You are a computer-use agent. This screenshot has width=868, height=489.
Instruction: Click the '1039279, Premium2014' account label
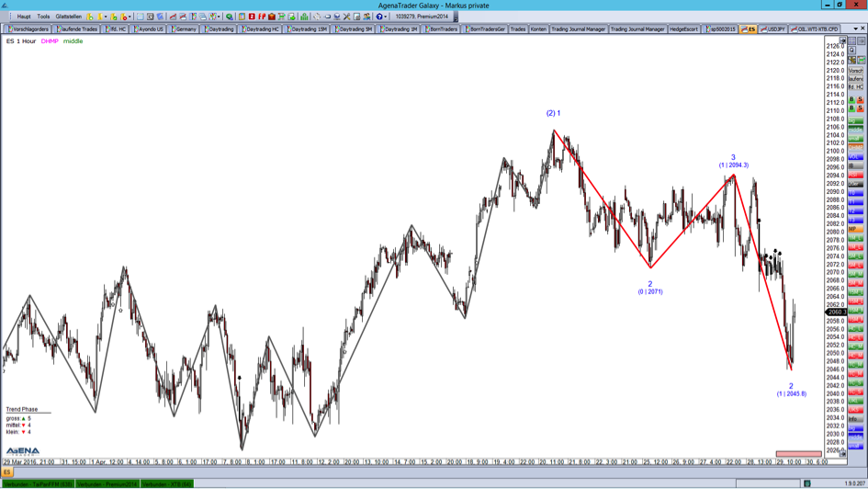tap(422, 17)
